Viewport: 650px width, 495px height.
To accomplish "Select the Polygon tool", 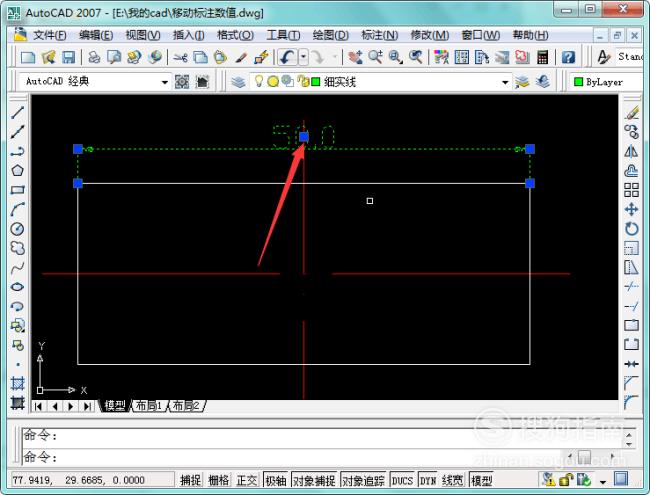I will [17, 170].
